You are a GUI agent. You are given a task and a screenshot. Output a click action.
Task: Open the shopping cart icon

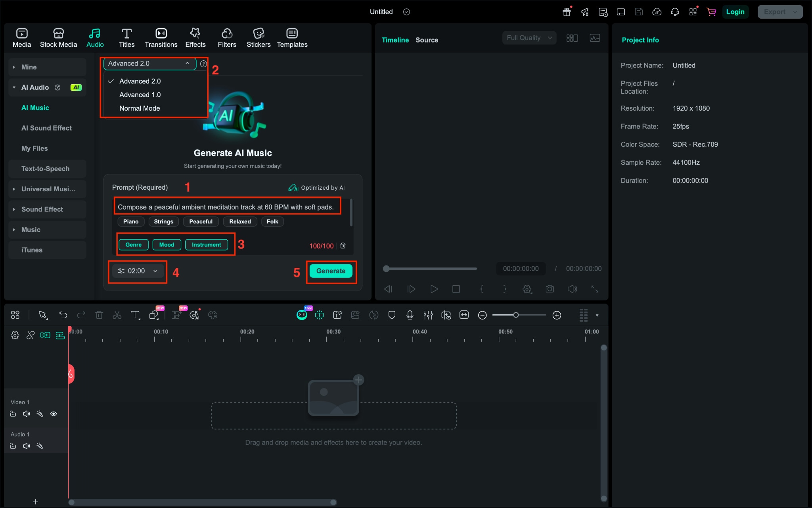click(x=711, y=12)
